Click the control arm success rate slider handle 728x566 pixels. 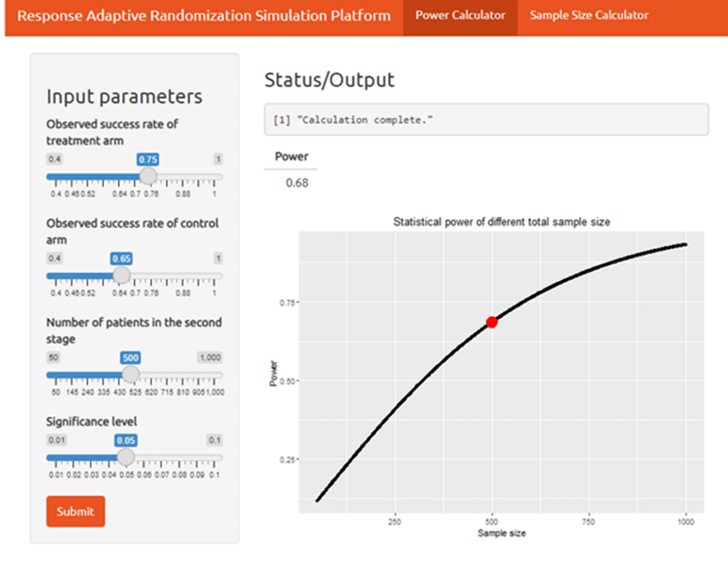click(x=122, y=275)
